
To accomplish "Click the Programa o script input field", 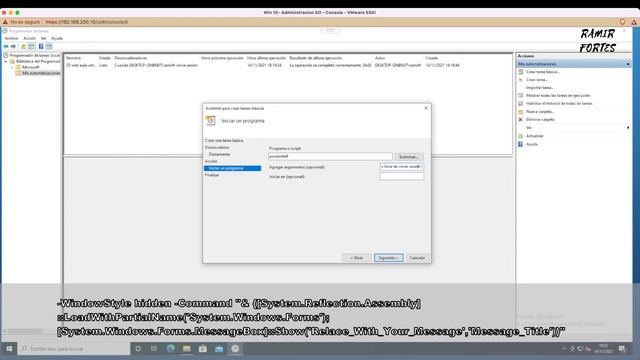I will pyautogui.click(x=330, y=156).
